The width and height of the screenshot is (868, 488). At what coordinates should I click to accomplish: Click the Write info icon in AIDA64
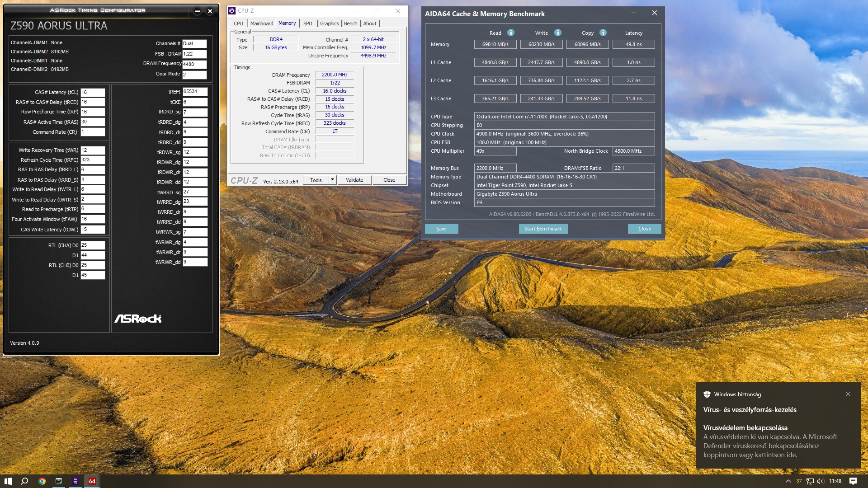(x=558, y=33)
